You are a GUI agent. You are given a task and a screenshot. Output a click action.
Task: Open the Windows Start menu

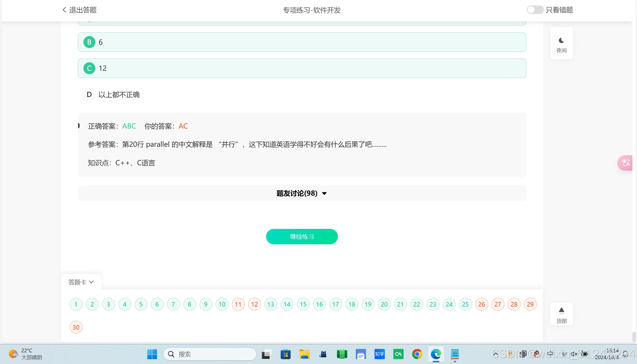pos(152,354)
